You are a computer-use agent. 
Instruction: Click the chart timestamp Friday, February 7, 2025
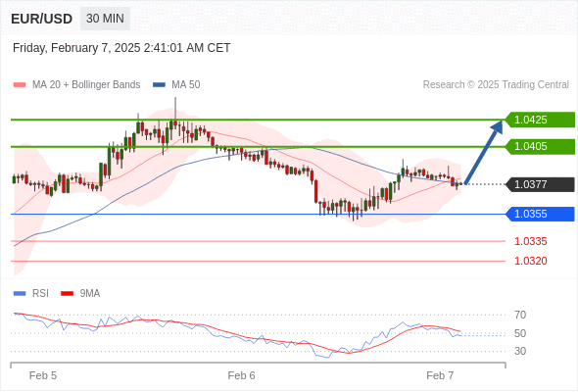tap(121, 48)
